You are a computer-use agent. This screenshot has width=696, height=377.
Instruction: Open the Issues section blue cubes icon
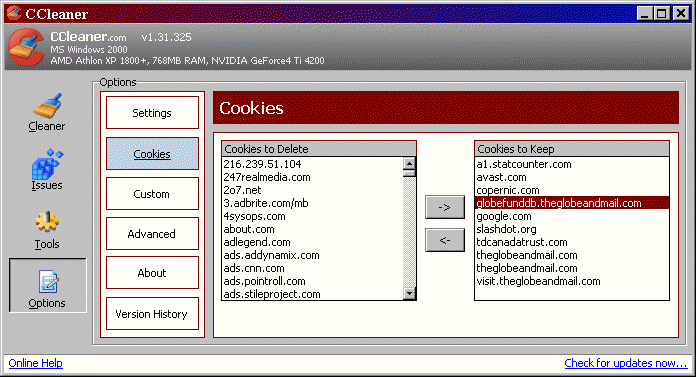(x=47, y=164)
